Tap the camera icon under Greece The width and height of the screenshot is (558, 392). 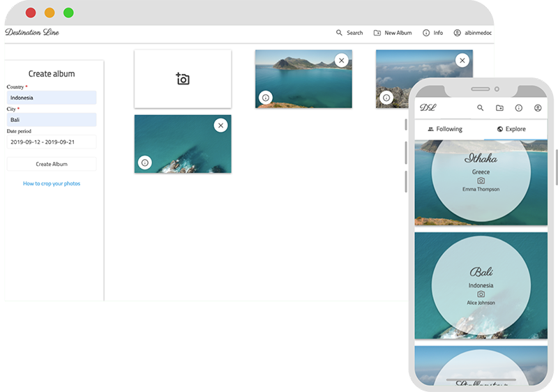481,181
